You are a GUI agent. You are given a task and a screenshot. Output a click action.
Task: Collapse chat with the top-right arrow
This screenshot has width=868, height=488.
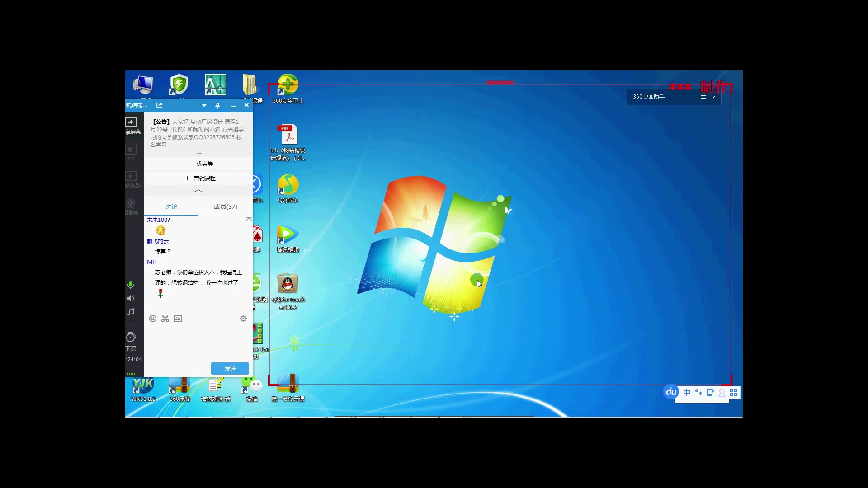click(249, 219)
